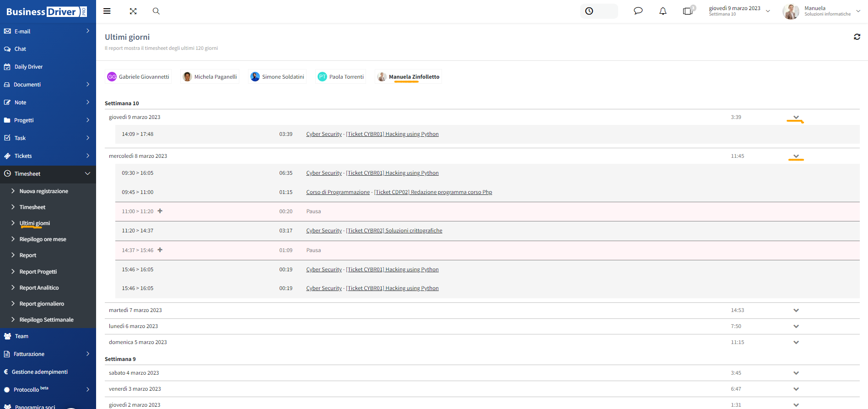Open Riepilogo Settimanale menu item
868x409 pixels.
tap(47, 320)
